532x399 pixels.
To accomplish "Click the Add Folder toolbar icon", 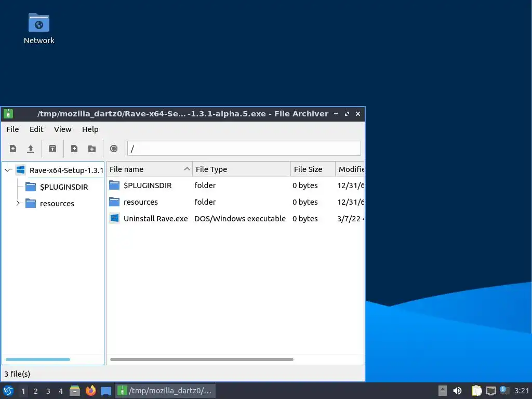I will (x=91, y=149).
